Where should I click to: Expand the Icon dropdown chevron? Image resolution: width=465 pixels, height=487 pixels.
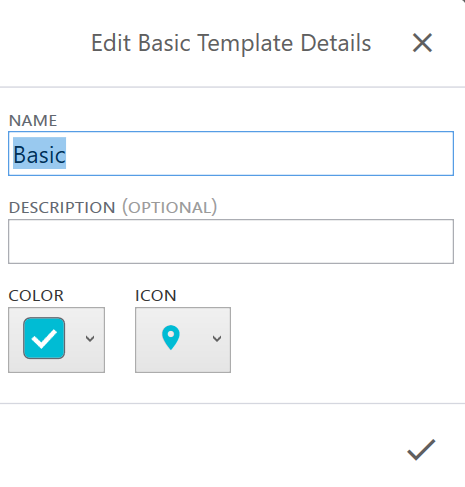click(217, 339)
